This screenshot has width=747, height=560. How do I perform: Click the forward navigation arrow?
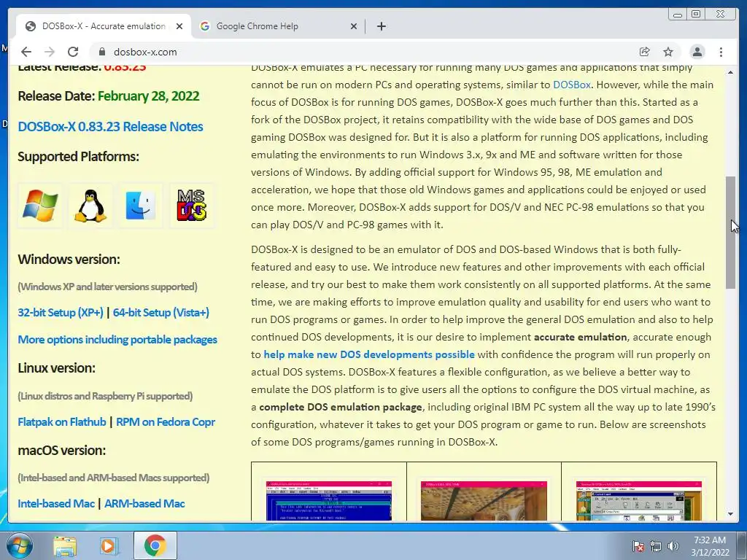49,52
